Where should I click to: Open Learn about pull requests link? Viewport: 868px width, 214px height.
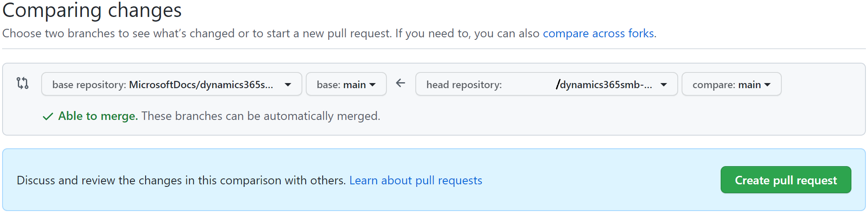415,181
